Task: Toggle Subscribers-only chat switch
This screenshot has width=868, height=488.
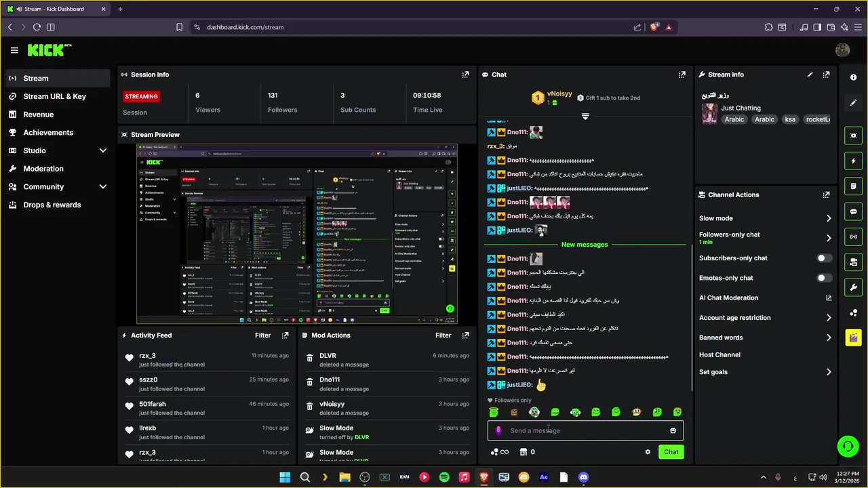Action: coord(825,258)
